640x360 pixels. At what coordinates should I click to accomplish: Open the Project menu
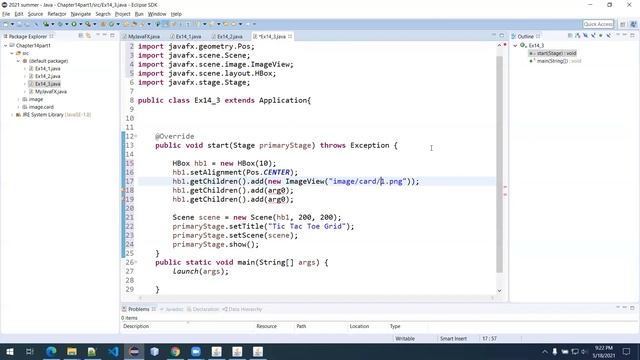[122, 14]
